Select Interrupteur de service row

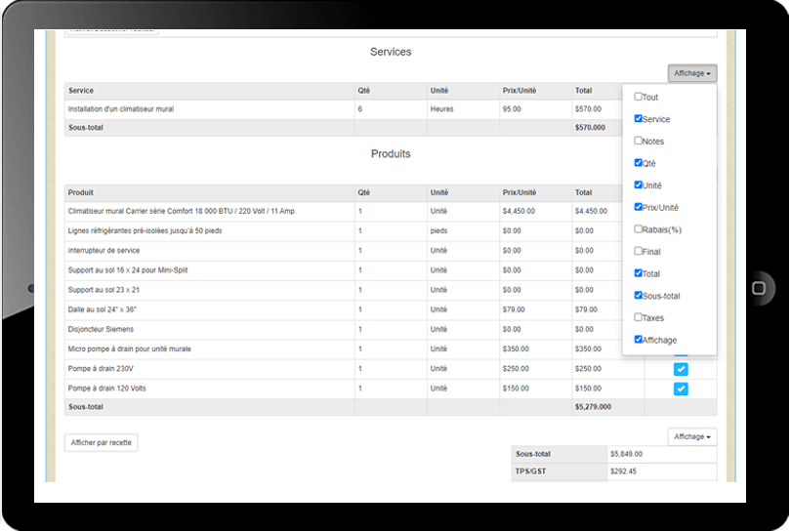391,251
